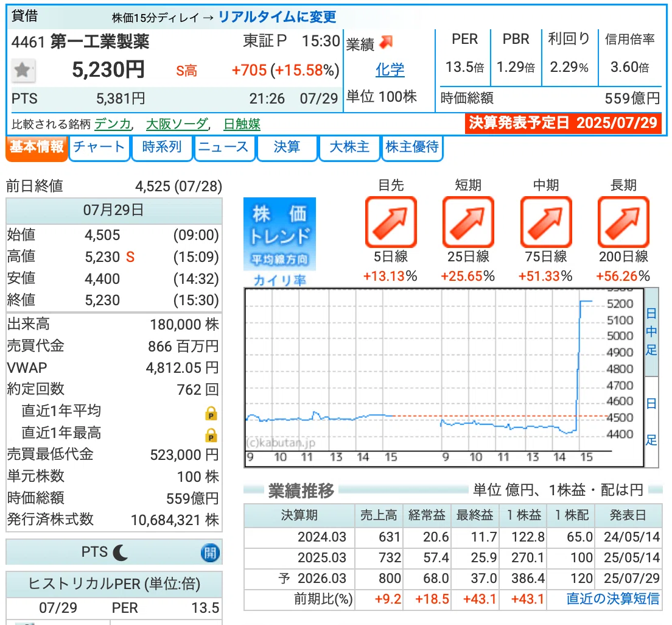
Task: Click the 予 2026.03 forecast row
Action: pyautogui.click(x=453, y=578)
